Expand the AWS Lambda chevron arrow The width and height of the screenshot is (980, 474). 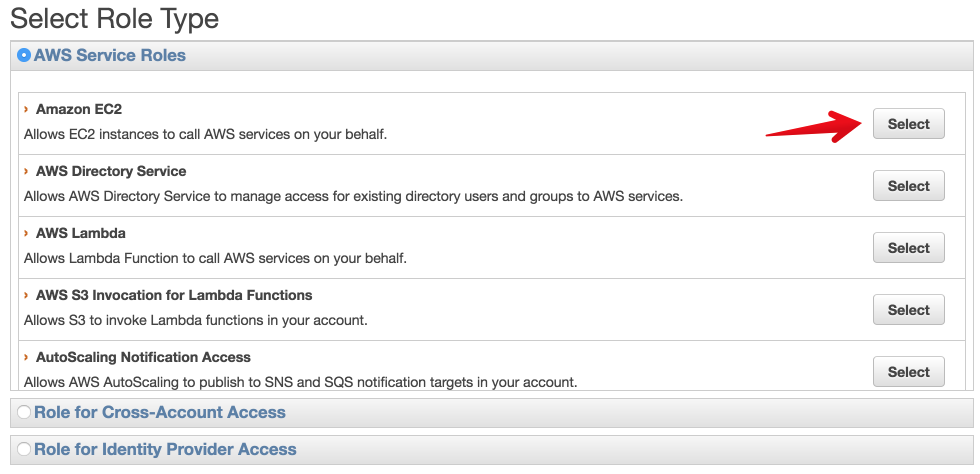(x=26, y=233)
